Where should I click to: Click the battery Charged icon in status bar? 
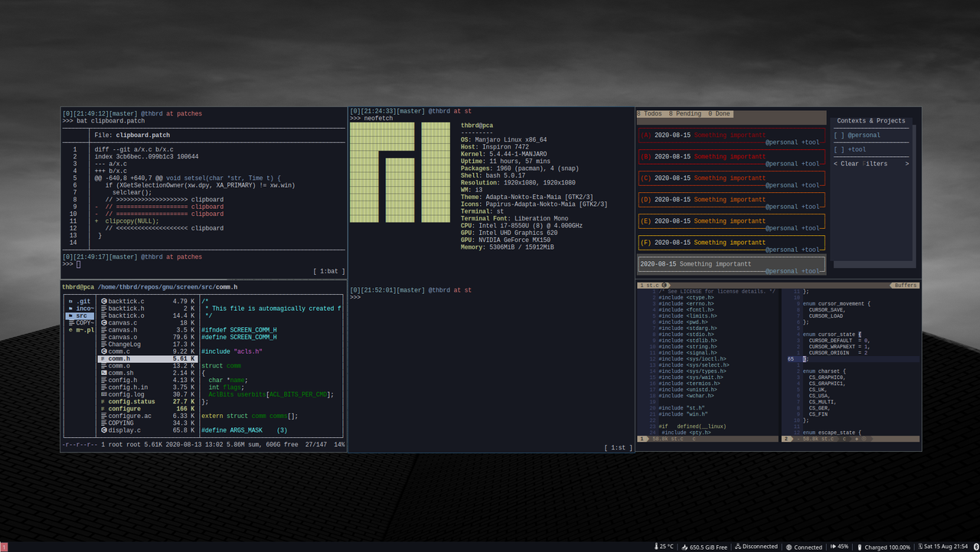(860, 547)
